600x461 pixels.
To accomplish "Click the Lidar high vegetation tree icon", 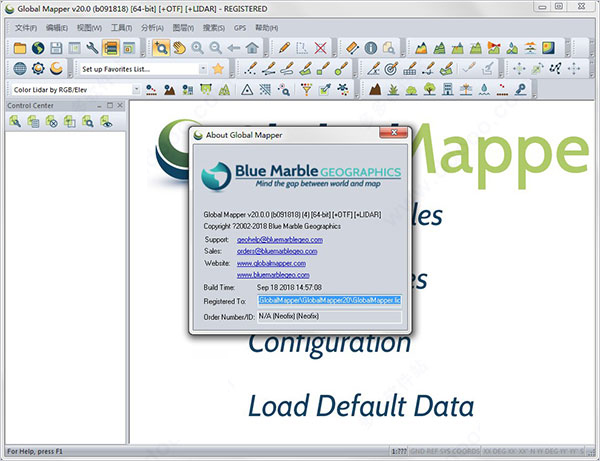I will pyautogui.click(x=430, y=90).
